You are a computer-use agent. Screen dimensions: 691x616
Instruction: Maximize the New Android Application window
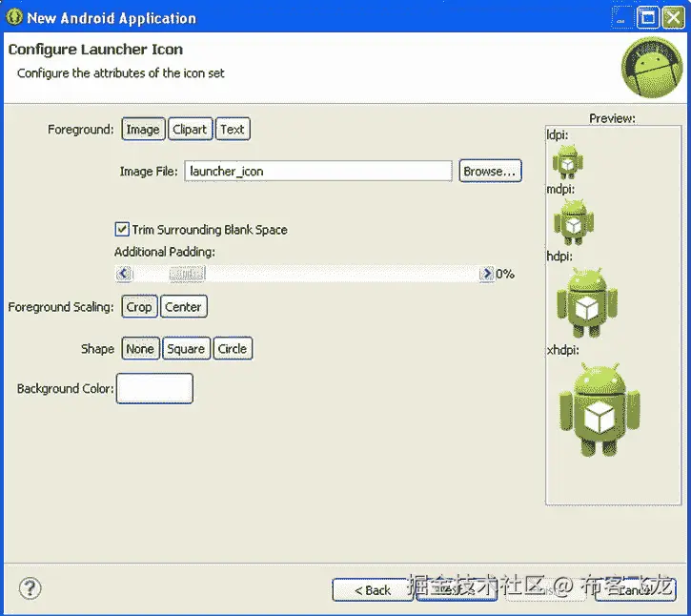[x=648, y=17]
